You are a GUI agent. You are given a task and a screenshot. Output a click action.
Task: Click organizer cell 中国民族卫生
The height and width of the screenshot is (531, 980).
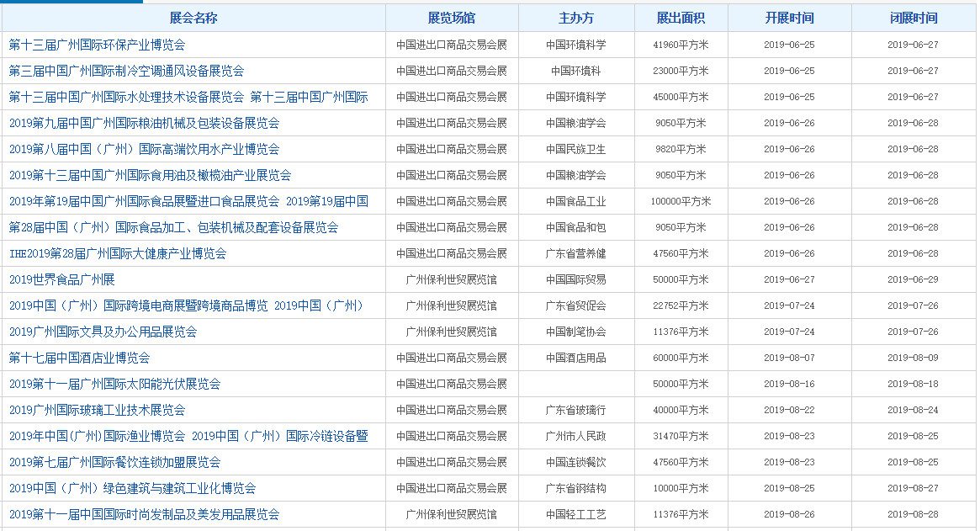[575, 150]
